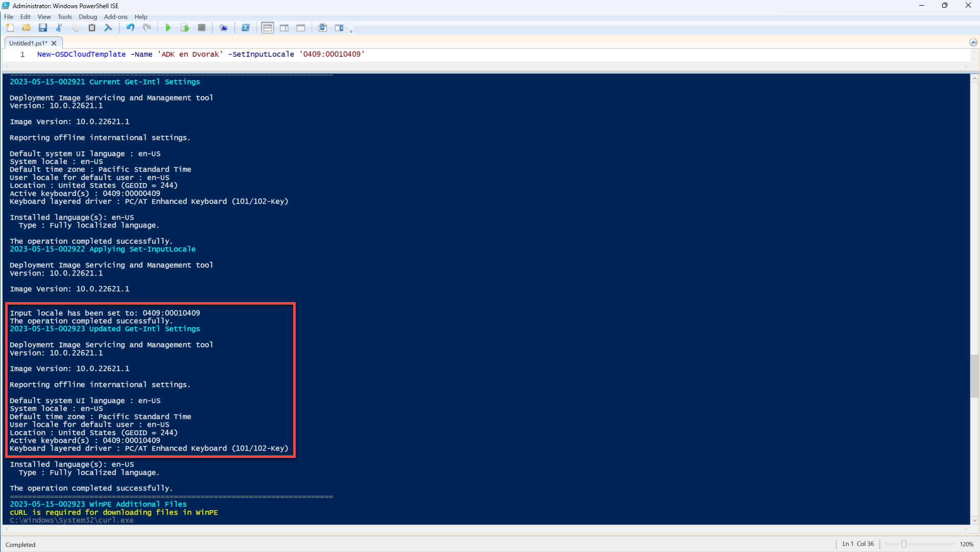Select the Untitled1.ps1 script tab
980x552 pixels.
pos(28,43)
